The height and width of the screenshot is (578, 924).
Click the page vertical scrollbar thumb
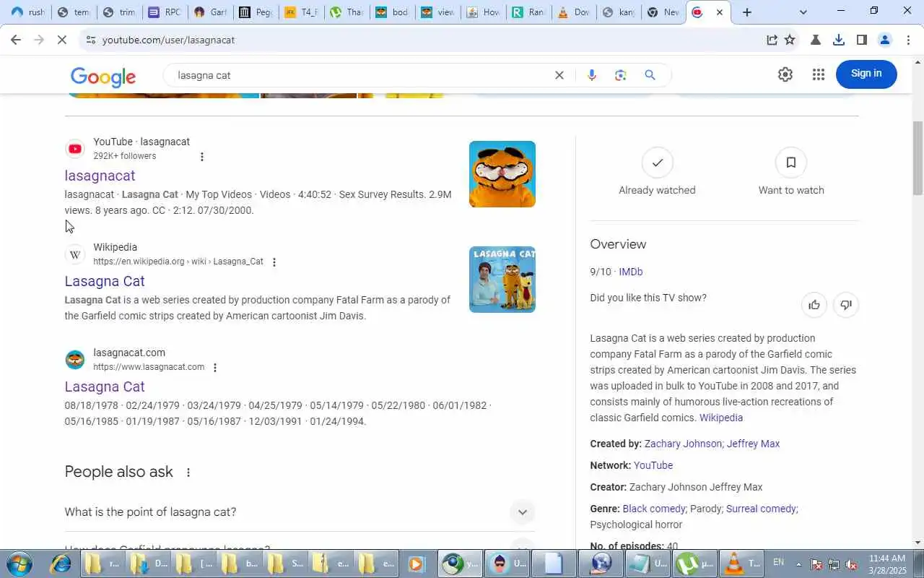click(x=918, y=158)
